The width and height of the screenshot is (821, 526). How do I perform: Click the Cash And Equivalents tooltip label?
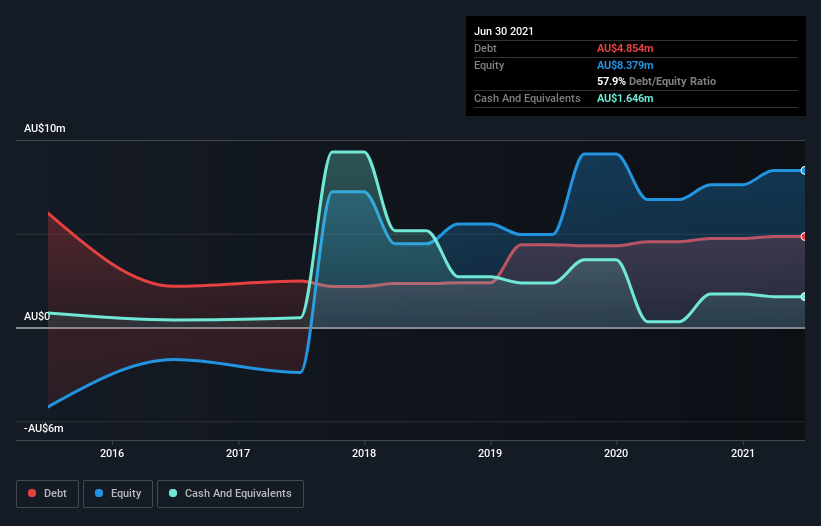click(527, 98)
